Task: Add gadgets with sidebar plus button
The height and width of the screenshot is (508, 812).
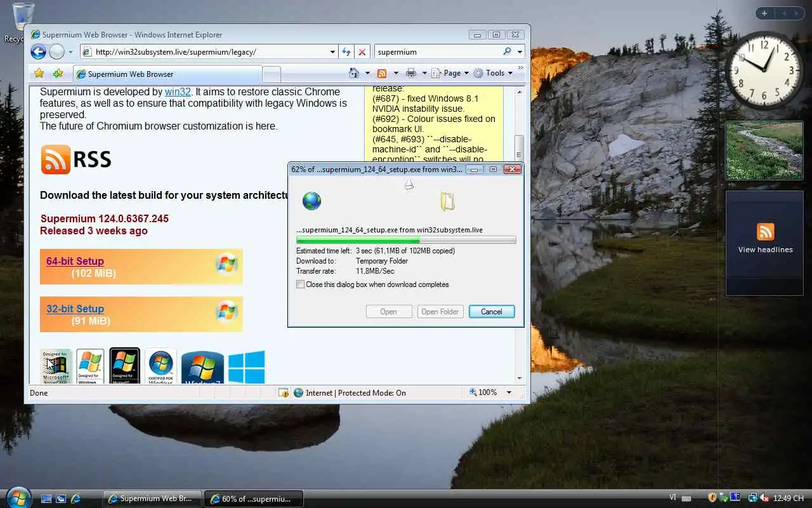Action: (764, 13)
